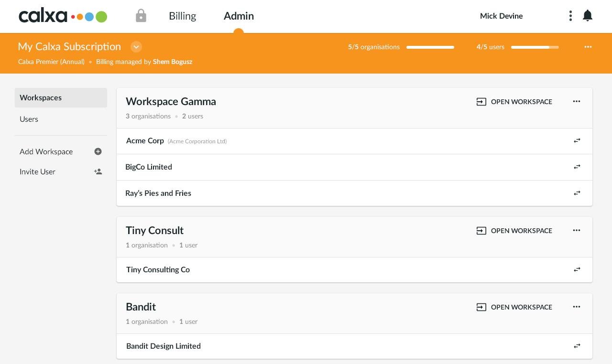Click the Invite User person-add icon

98,171
